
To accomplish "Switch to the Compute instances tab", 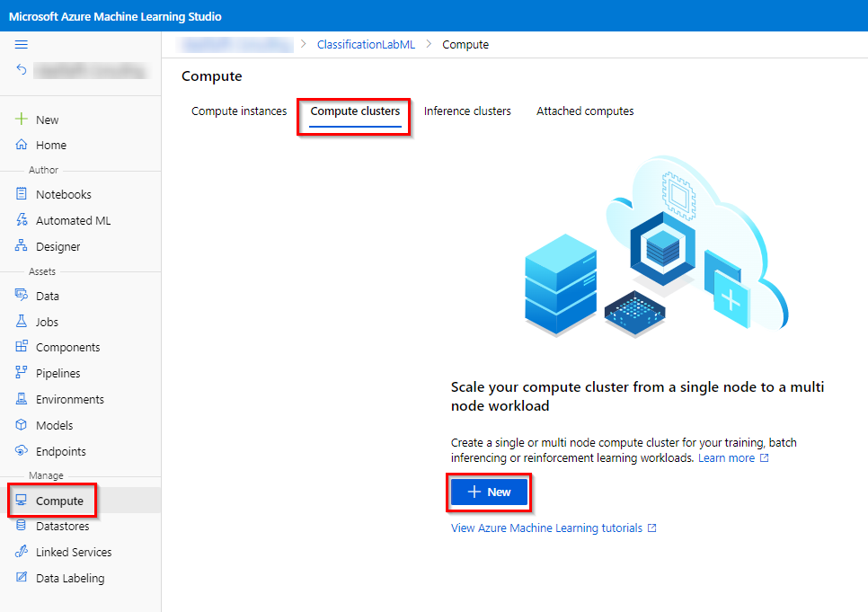I will [x=239, y=111].
